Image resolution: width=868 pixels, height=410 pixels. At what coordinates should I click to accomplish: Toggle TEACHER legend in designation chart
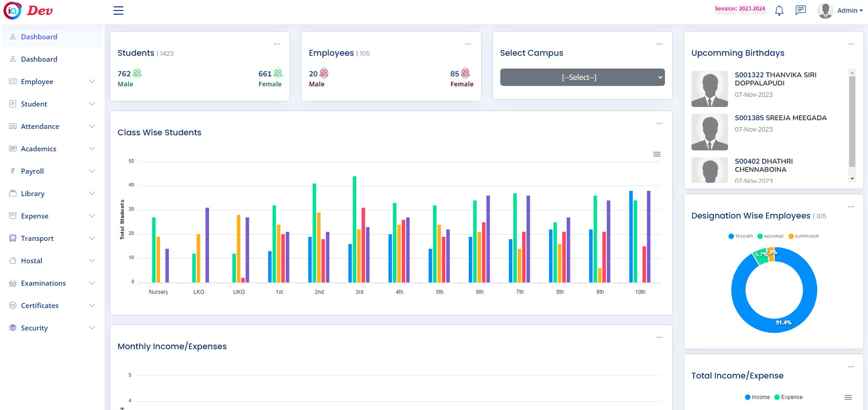(x=740, y=236)
